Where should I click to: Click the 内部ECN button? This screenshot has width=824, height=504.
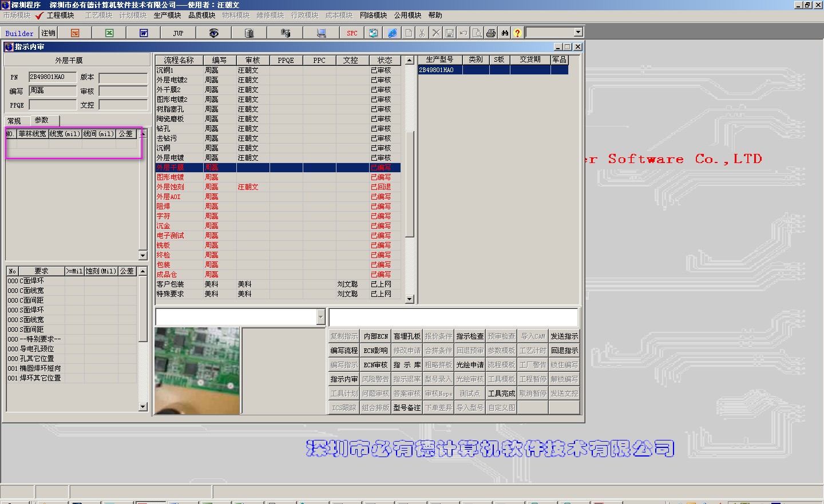[x=375, y=336]
